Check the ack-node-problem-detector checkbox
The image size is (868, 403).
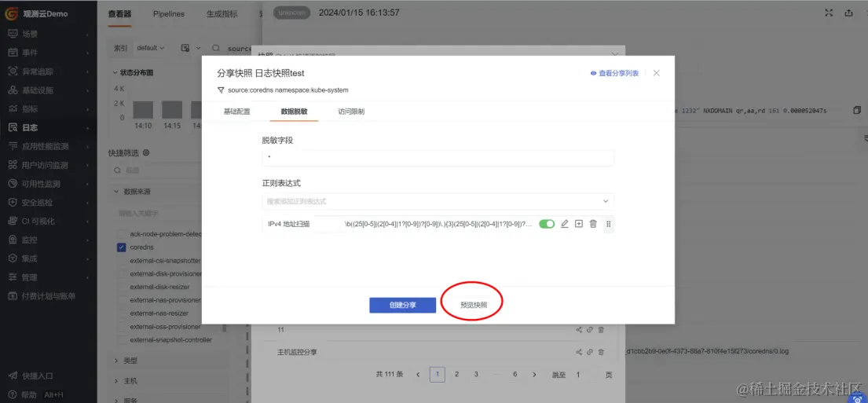point(121,233)
